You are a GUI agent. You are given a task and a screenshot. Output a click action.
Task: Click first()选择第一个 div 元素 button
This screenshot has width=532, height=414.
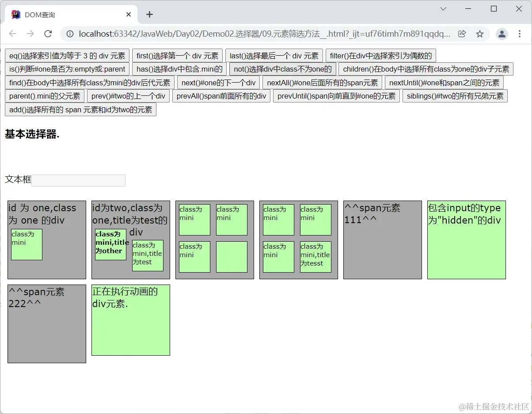(177, 56)
